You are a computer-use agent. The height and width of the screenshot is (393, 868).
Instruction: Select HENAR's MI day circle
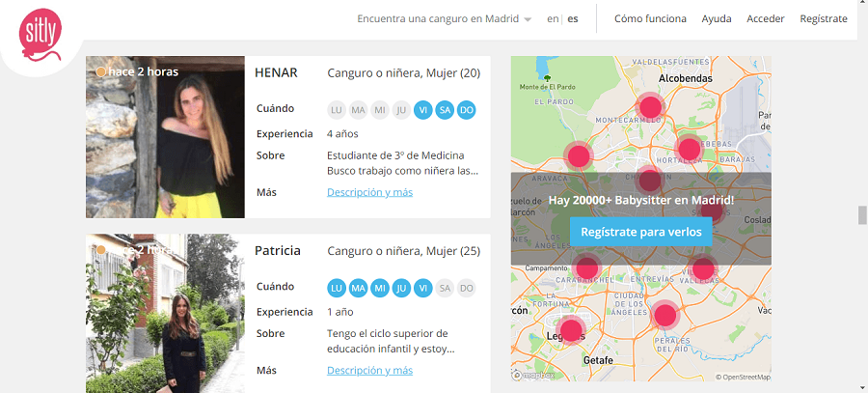(380, 110)
